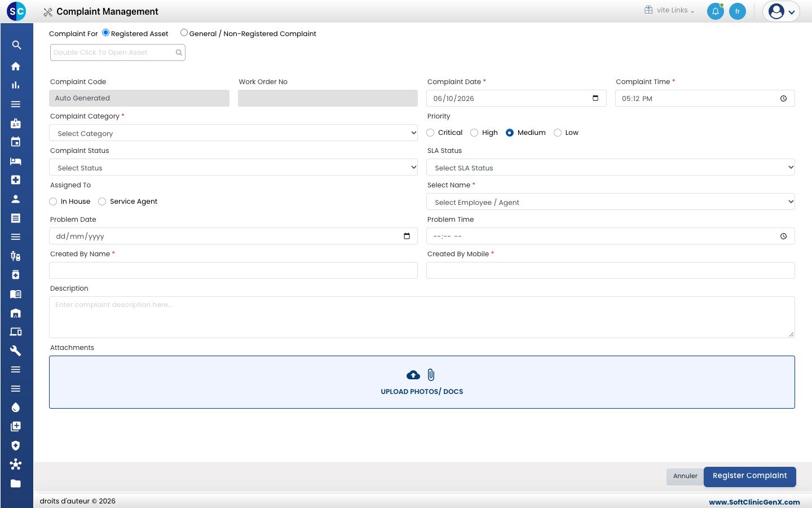This screenshot has height=508, width=812.
Task: Open the bed icon in sidebar
Action: point(16,161)
